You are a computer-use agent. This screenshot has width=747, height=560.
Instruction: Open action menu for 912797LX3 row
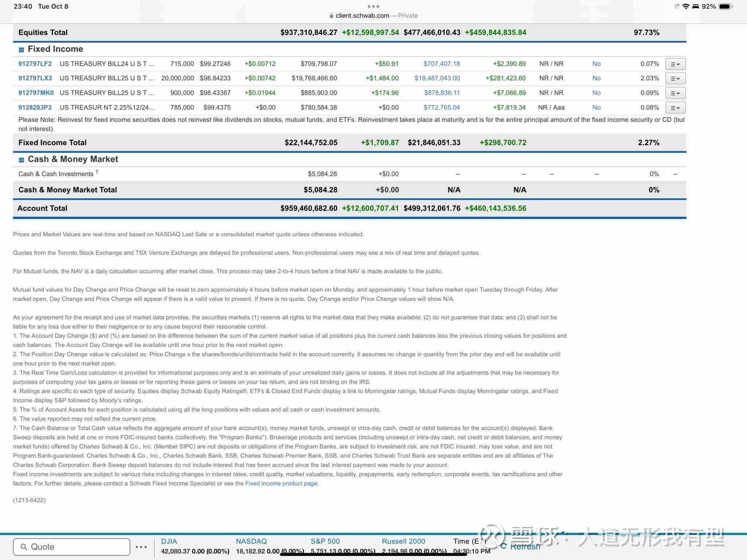[x=675, y=78]
